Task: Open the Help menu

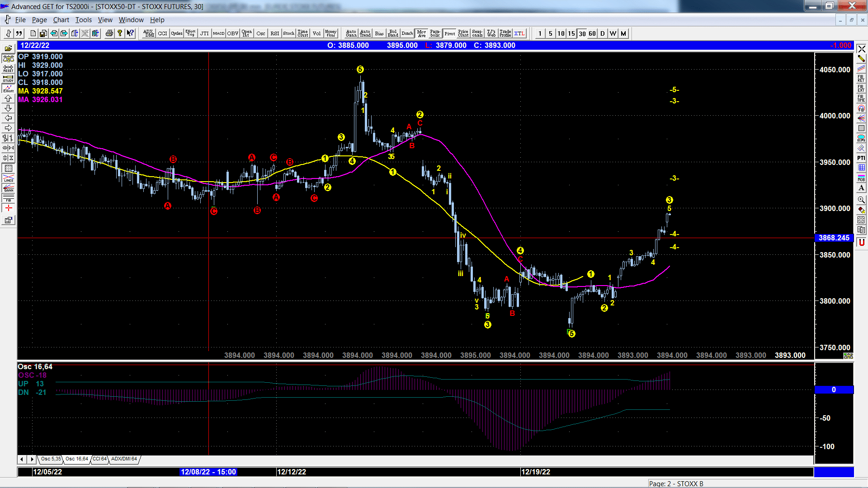Action: pos(157,20)
